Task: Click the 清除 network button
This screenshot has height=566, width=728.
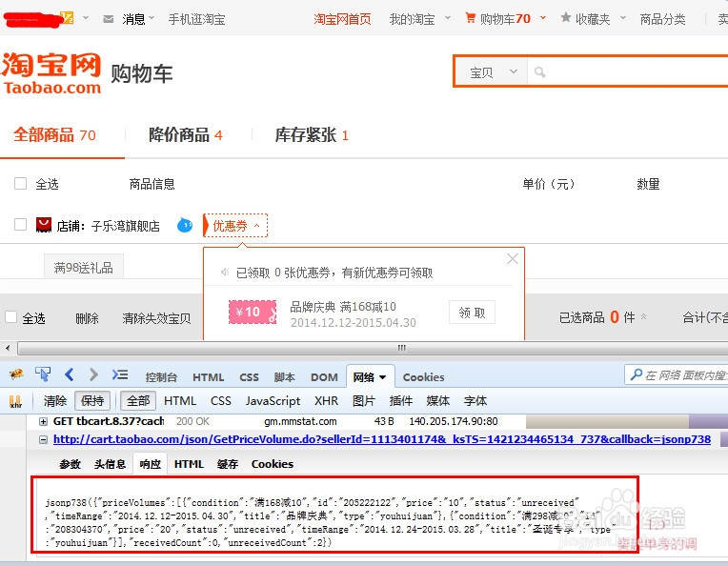Action: (x=55, y=401)
